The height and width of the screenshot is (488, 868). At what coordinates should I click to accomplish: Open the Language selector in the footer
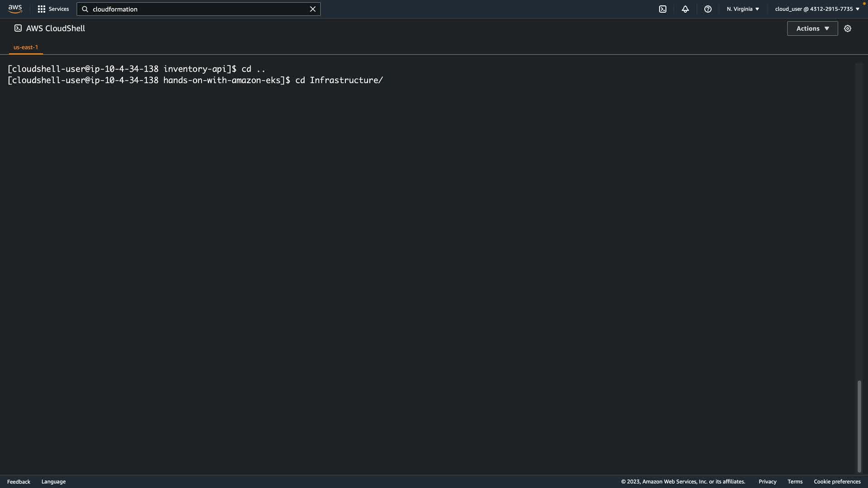(53, 482)
